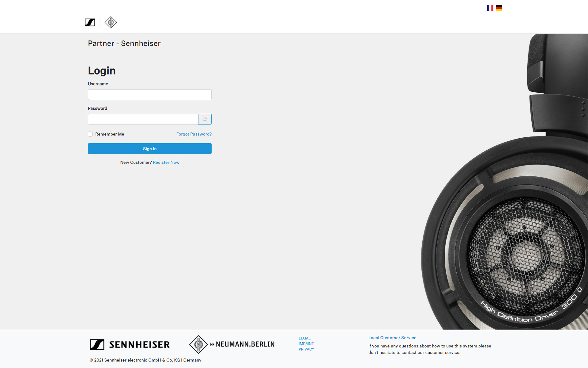This screenshot has height=368, width=588.
Task: Click the Neumann diamond logo in header
Action: tap(111, 22)
